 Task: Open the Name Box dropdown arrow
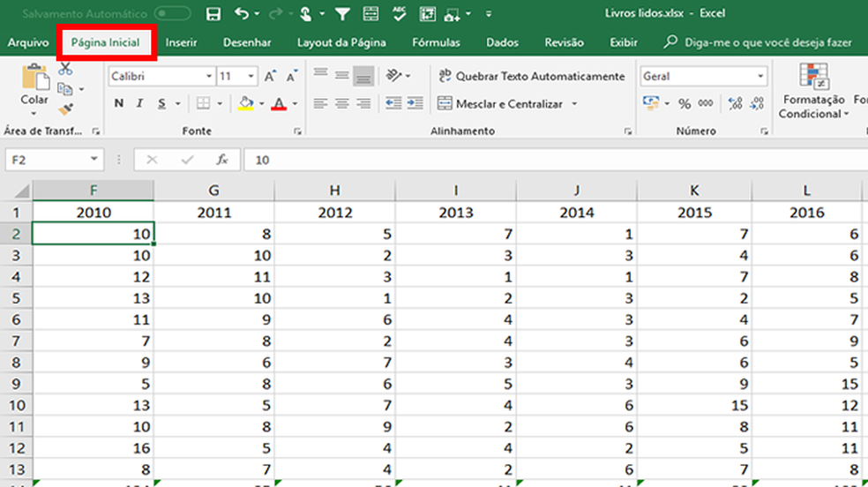click(95, 160)
